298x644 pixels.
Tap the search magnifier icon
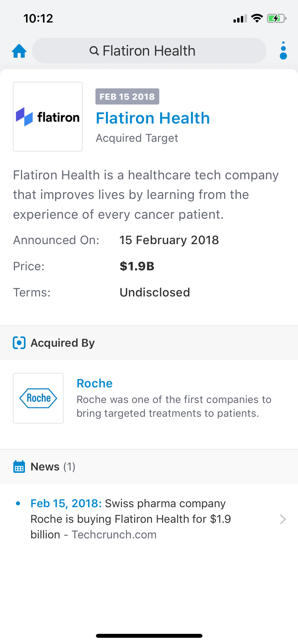[x=94, y=51]
